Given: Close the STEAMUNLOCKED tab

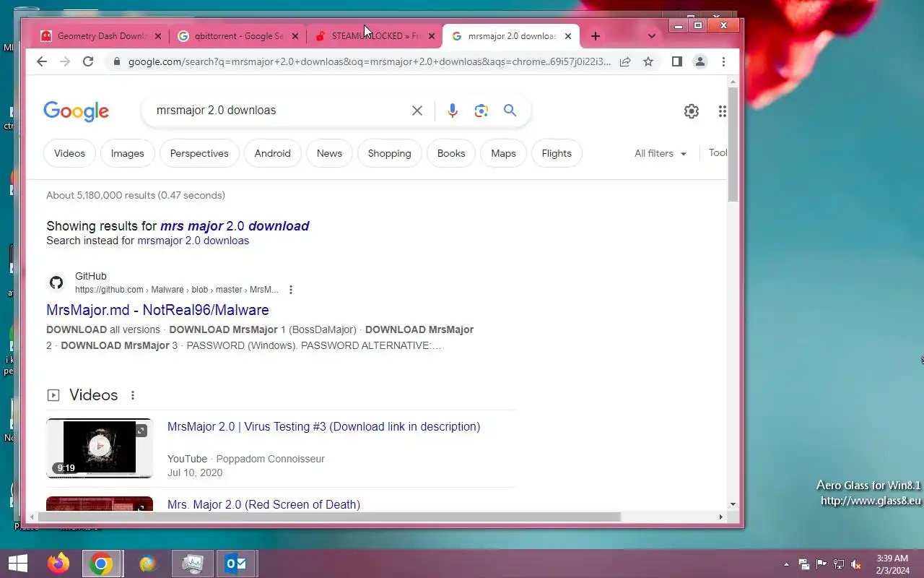Looking at the screenshot, I should coord(432,36).
